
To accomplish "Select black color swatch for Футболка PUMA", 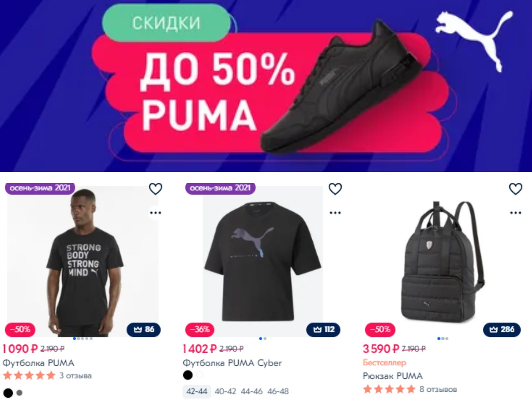I will 8,393.
